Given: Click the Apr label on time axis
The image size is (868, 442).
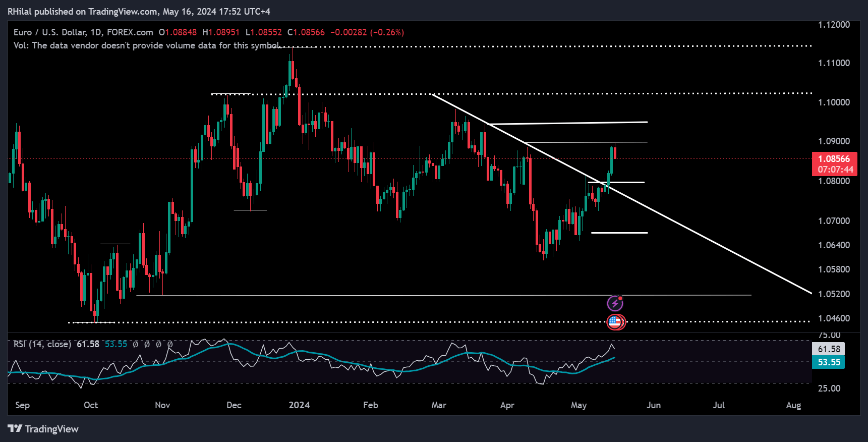Looking at the screenshot, I should tap(507, 405).
